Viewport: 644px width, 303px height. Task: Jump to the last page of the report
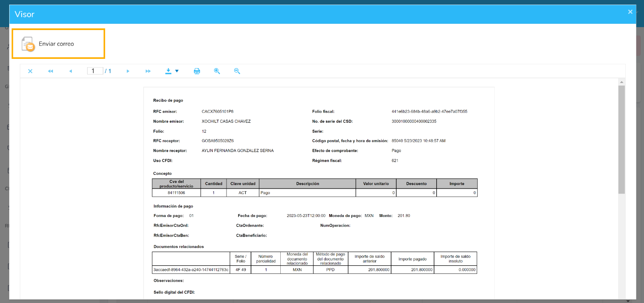(148, 71)
